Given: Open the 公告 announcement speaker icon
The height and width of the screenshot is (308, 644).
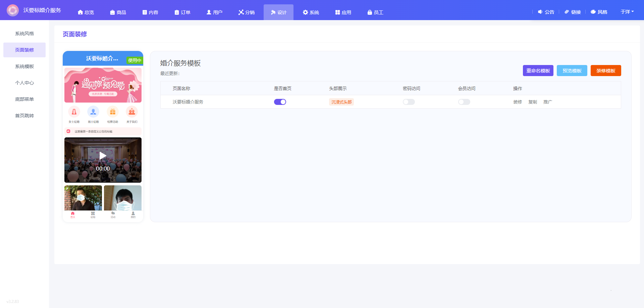Looking at the screenshot, I should pos(540,12).
